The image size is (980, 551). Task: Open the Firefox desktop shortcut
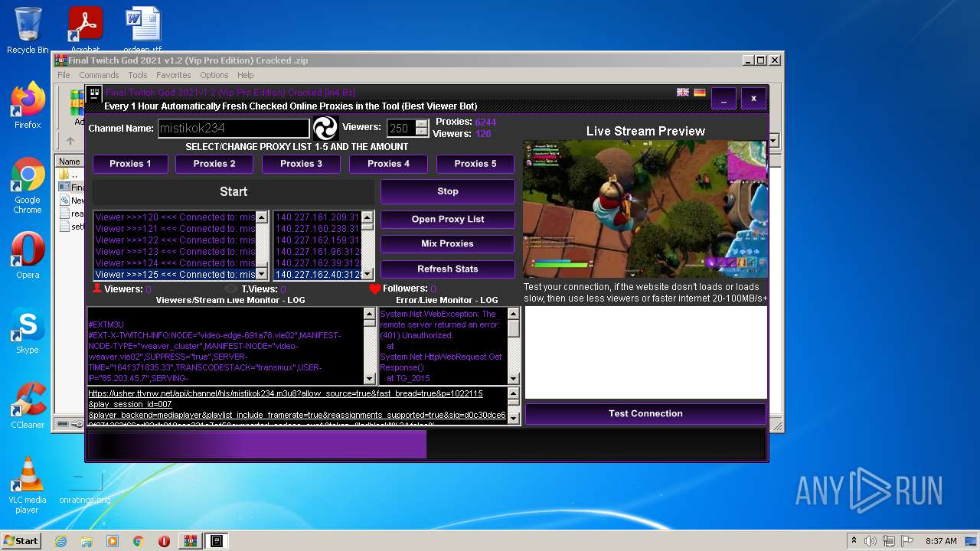28,106
